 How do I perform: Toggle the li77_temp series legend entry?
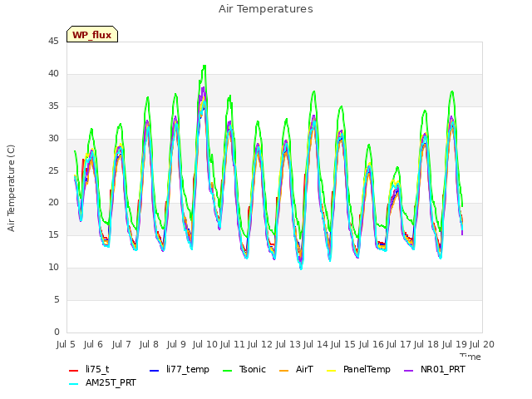[x=180, y=369]
